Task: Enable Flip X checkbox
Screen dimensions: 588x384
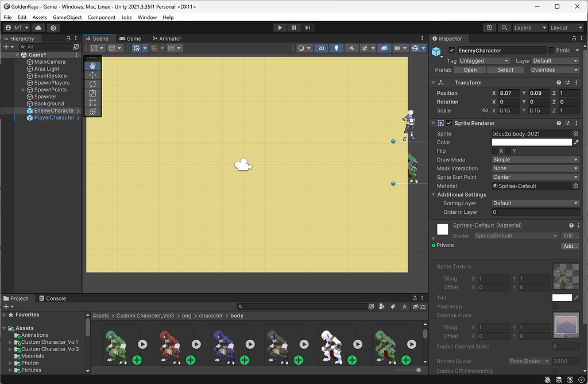Action: (494, 151)
